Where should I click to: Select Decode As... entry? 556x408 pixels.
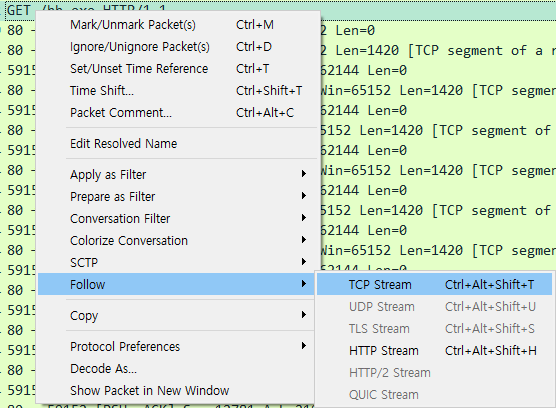[176, 368]
